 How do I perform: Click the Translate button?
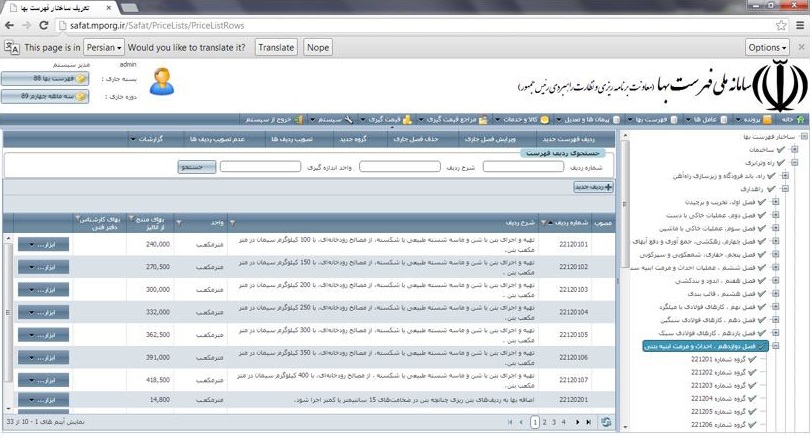[276, 47]
